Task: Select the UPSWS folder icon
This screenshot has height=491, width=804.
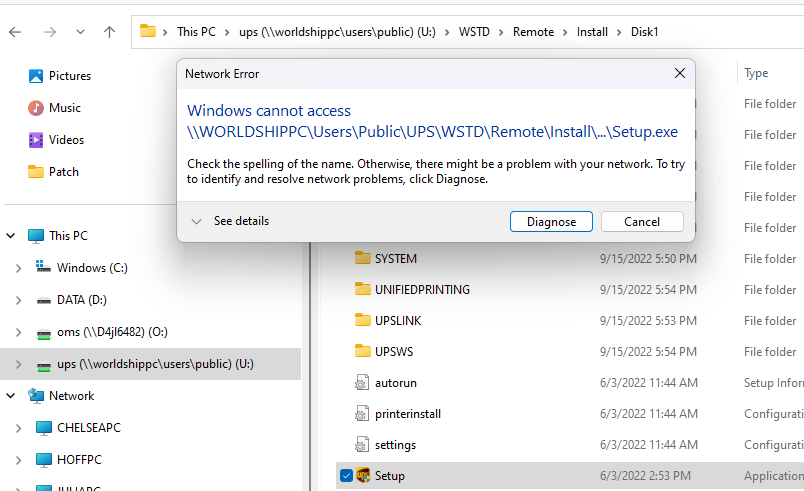Action: (363, 351)
